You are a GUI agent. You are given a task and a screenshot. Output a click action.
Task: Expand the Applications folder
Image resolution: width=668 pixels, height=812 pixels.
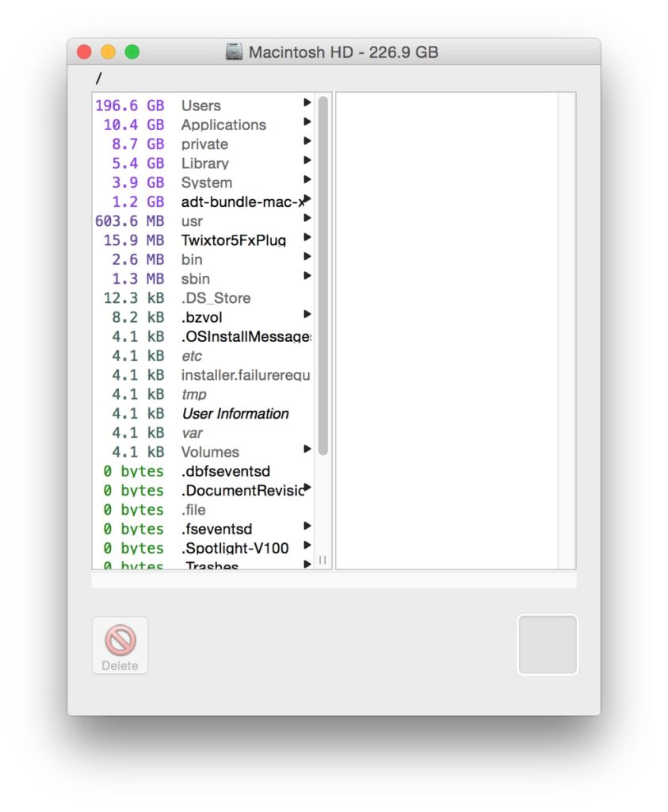tap(307, 124)
